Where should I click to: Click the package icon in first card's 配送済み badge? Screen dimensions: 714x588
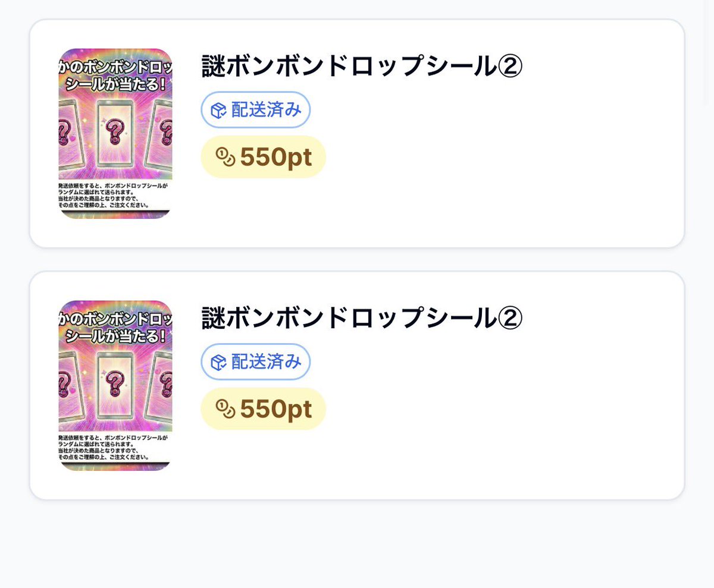[220, 110]
